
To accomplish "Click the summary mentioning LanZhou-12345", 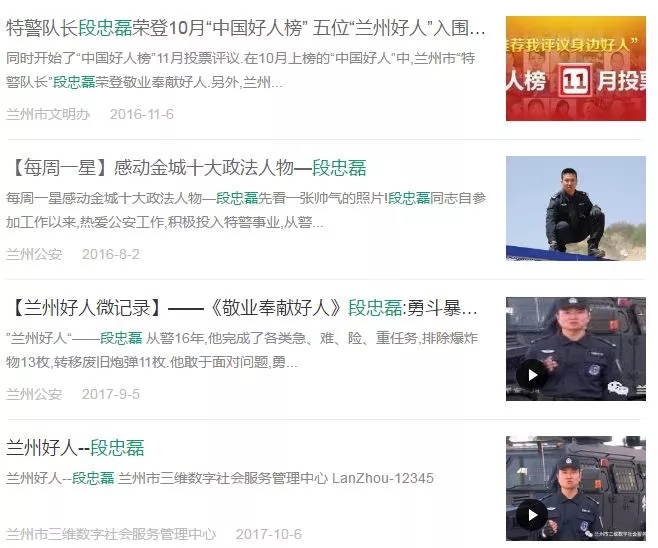I will click(220, 478).
